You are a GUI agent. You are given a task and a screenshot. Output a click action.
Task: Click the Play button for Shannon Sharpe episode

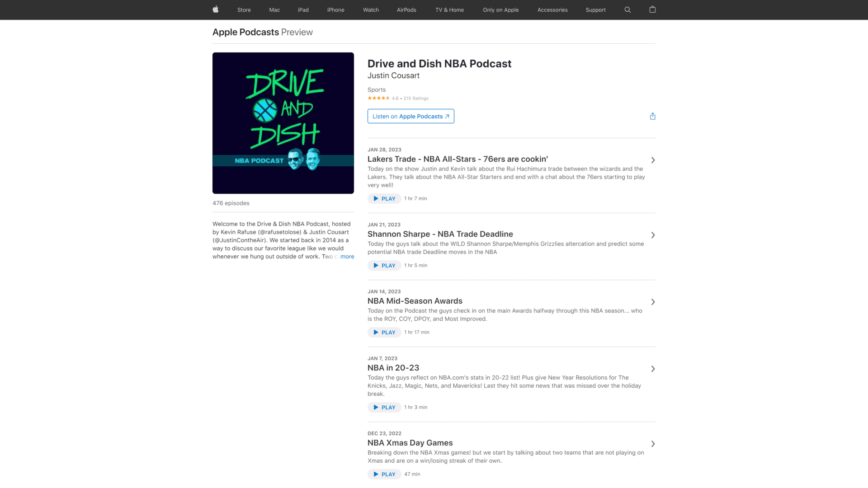(384, 265)
